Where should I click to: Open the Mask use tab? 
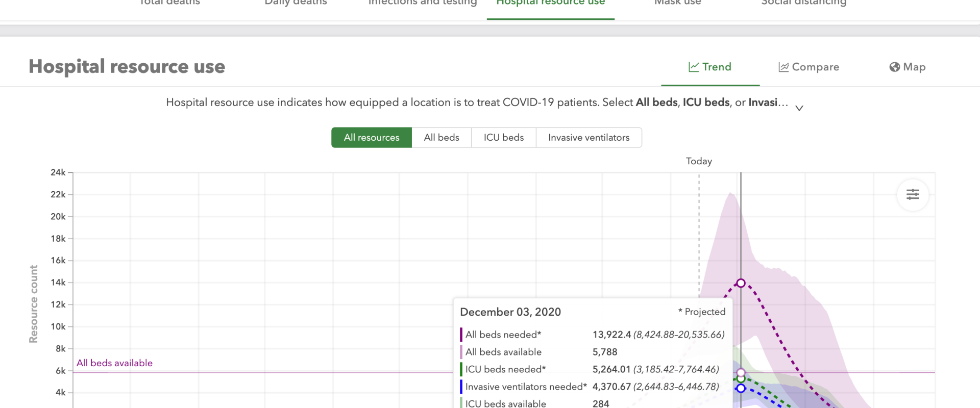[x=677, y=3]
